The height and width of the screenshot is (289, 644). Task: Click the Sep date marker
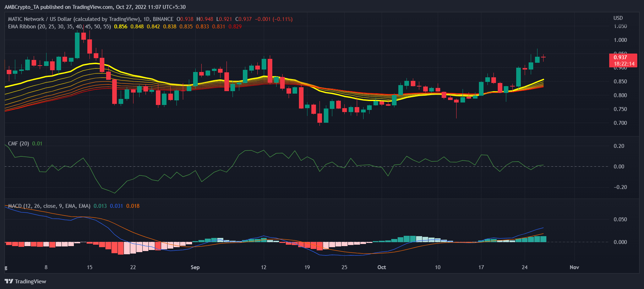click(x=195, y=267)
